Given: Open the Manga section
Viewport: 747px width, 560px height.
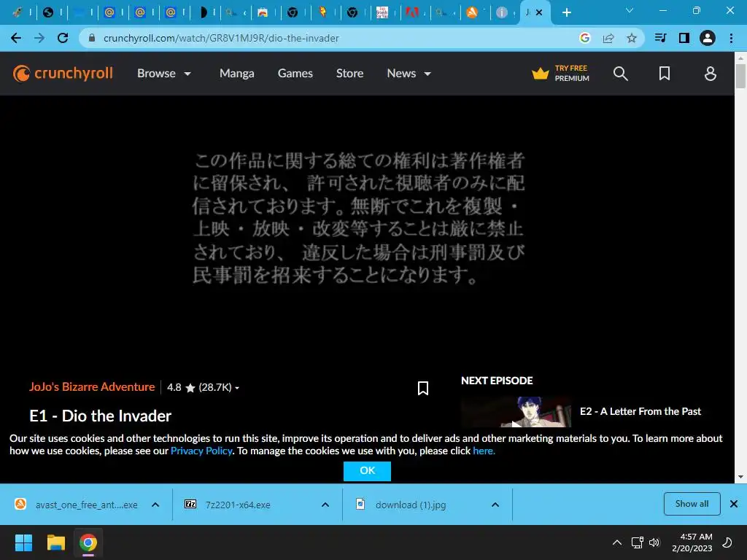Looking at the screenshot, I should pyautogui.click(x=237, y=74).
